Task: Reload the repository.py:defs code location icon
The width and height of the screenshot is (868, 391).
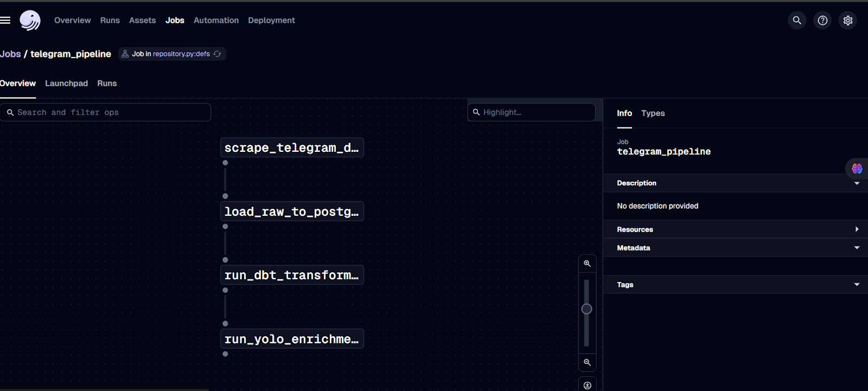Action: [218, 54]
